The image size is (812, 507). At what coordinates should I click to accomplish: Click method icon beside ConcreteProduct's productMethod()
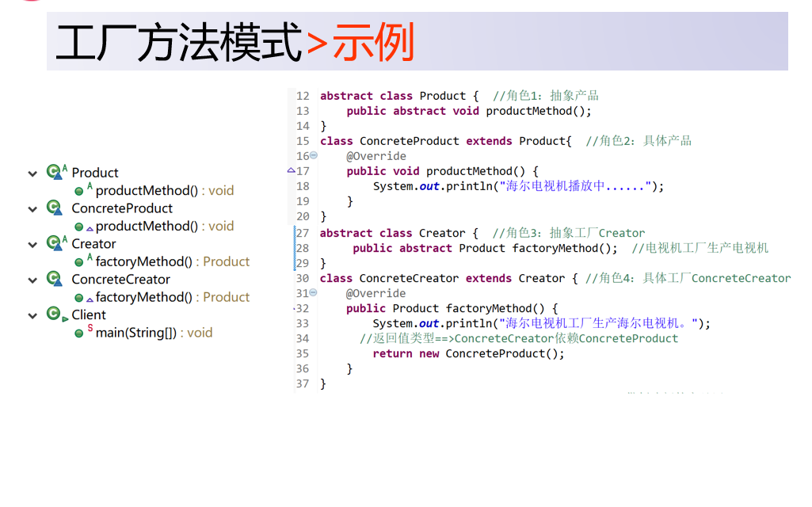click(x=78, y=227)
